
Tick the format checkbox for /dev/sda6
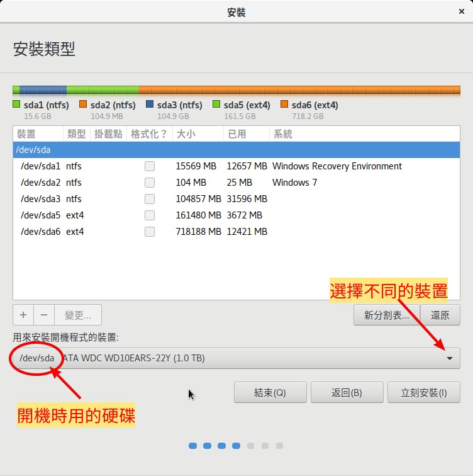pyautogui.click(x=150, y=232)
